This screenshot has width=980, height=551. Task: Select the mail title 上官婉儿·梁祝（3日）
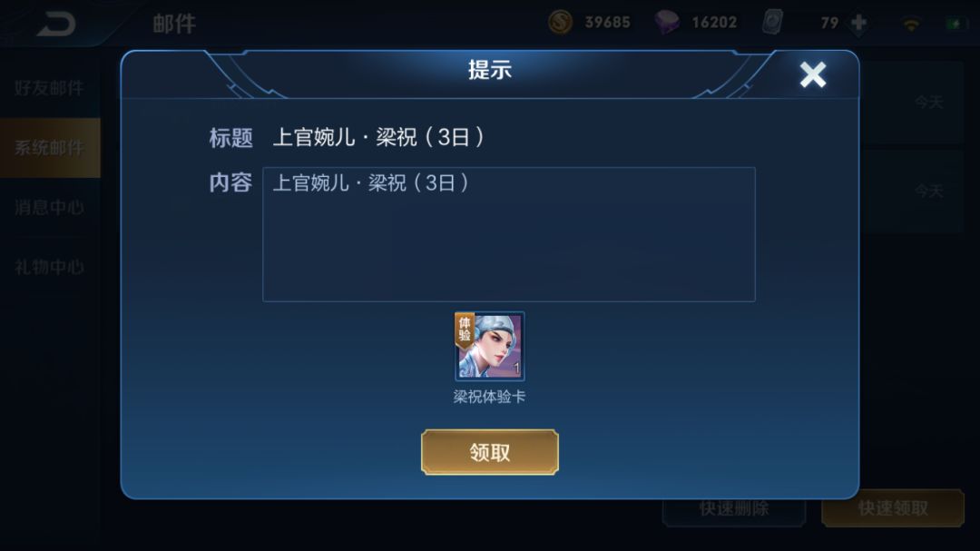point(378,137)
